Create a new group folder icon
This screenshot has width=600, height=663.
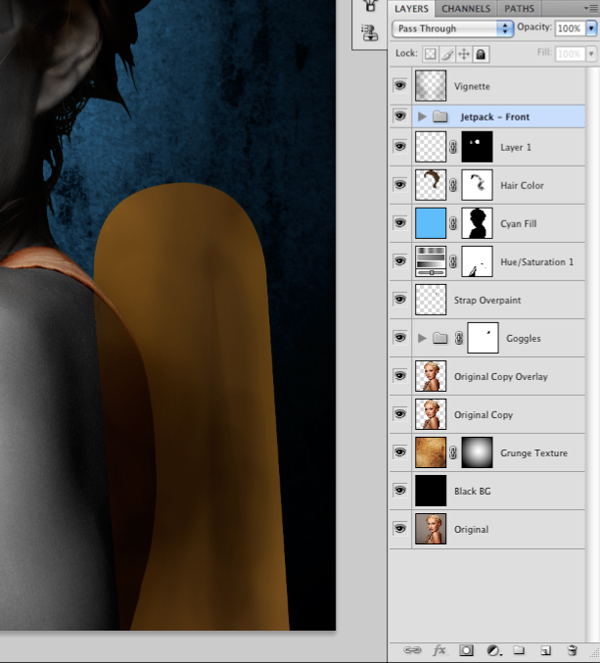click(x=519, y=650)
